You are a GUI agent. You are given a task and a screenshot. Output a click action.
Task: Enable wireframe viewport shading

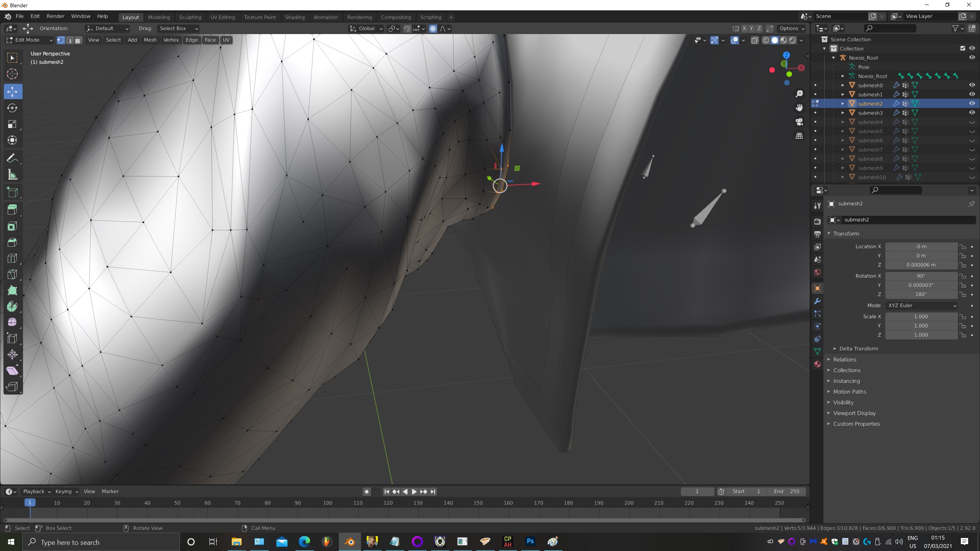[766, 40]
